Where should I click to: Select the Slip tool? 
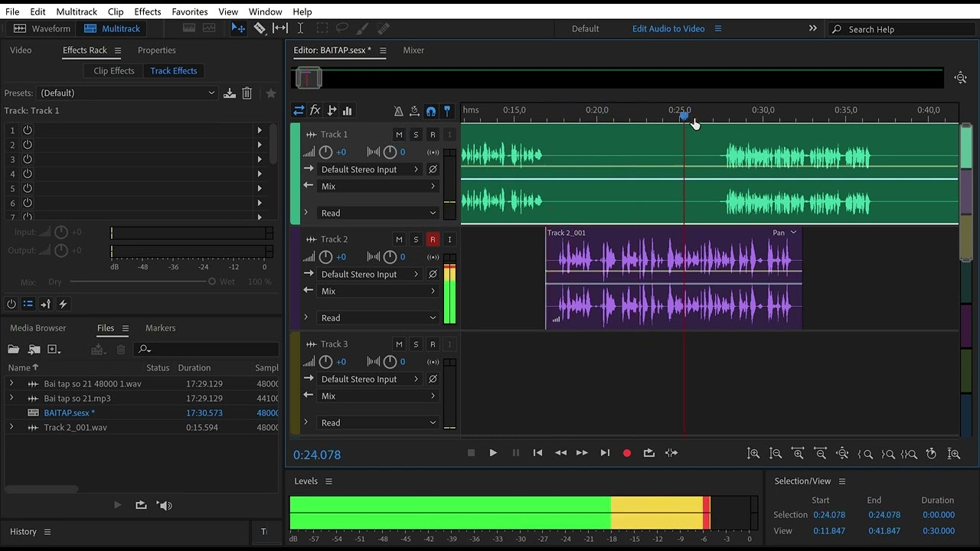click(280, 28)
